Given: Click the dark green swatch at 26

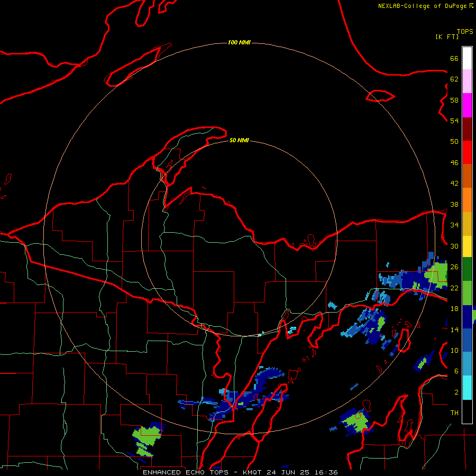Looking at the screenshot, I should (x=467, y=269).
